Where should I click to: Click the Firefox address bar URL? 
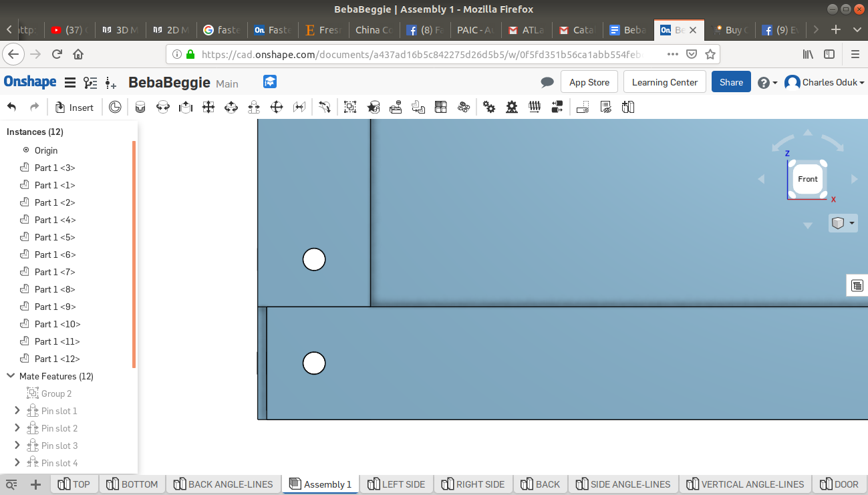(421, 54)
